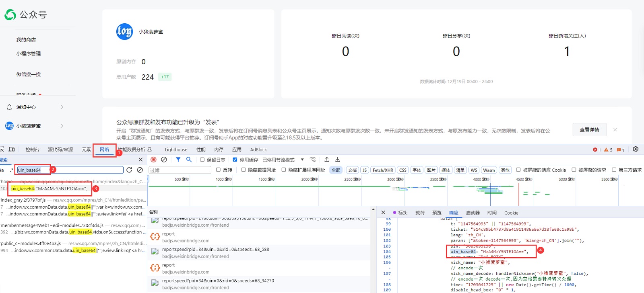
Task: Open 小程序管理 in the sidebar
Action: click(x=29, y=53)
